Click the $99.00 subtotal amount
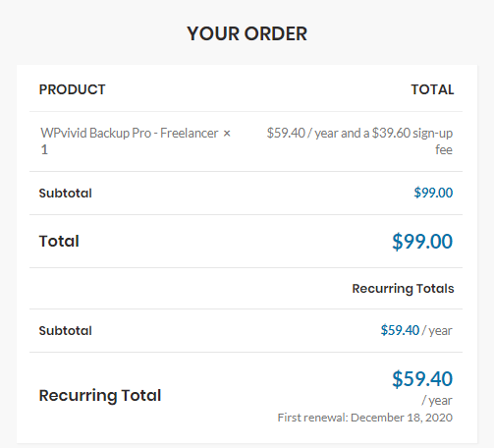494x448 pixels. click(433, 193)
